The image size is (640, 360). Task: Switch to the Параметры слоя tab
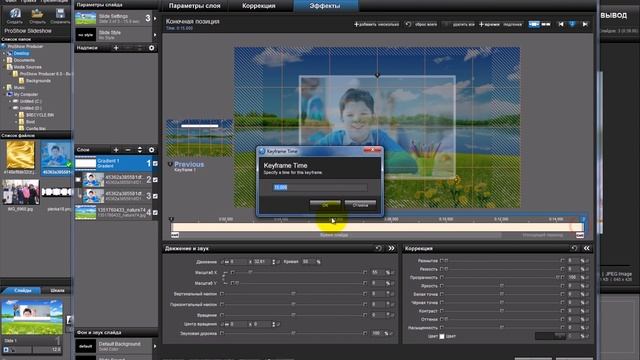click(194, 6)
